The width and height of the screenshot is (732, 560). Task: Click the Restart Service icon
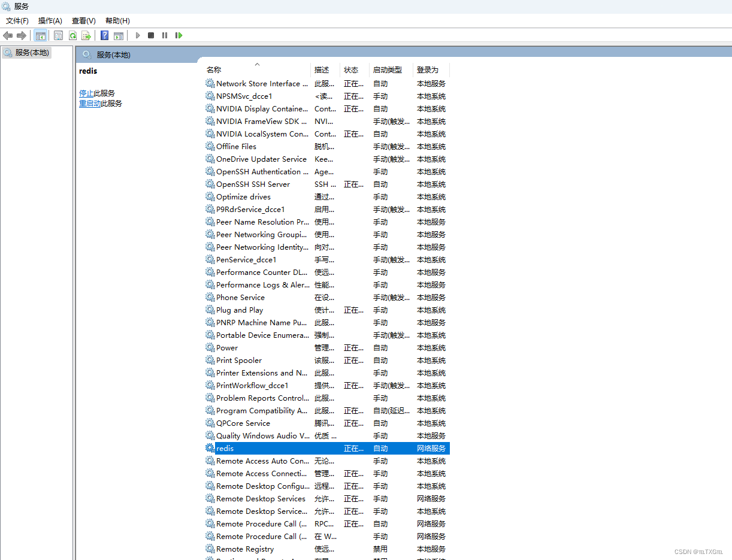point(179,35)
